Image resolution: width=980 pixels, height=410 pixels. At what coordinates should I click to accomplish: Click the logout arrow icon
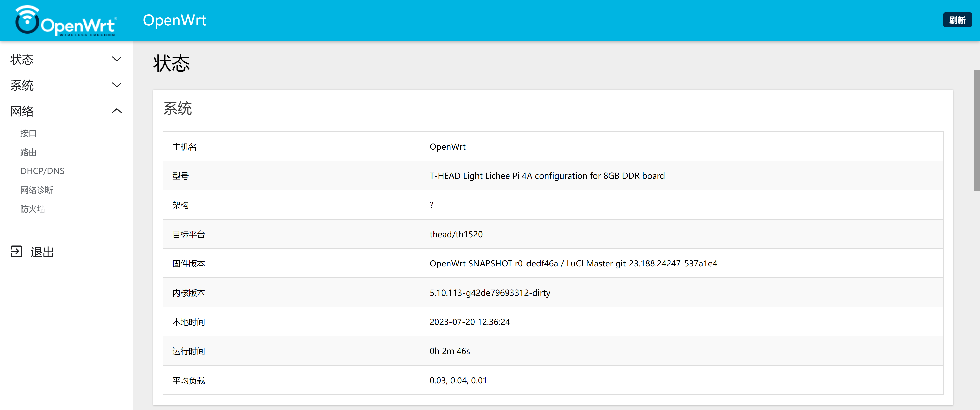(x=16, y=252)
